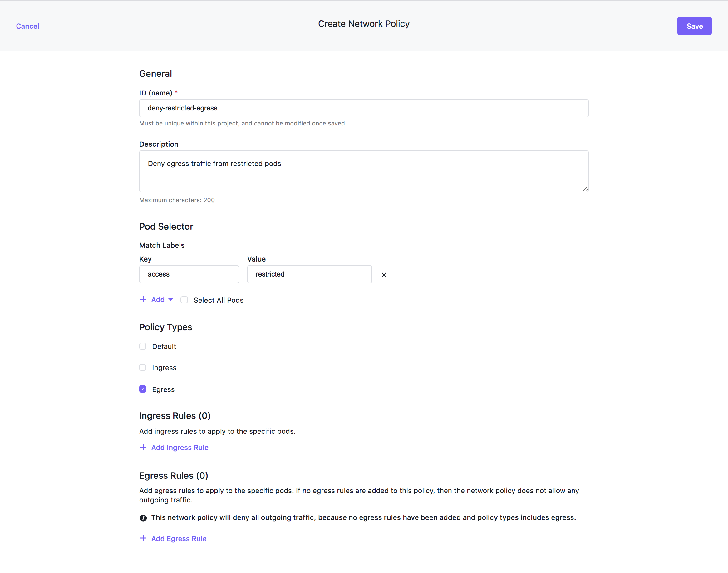
Task: Click the plus icon beside Add
Action: click(x=143, y=299)
